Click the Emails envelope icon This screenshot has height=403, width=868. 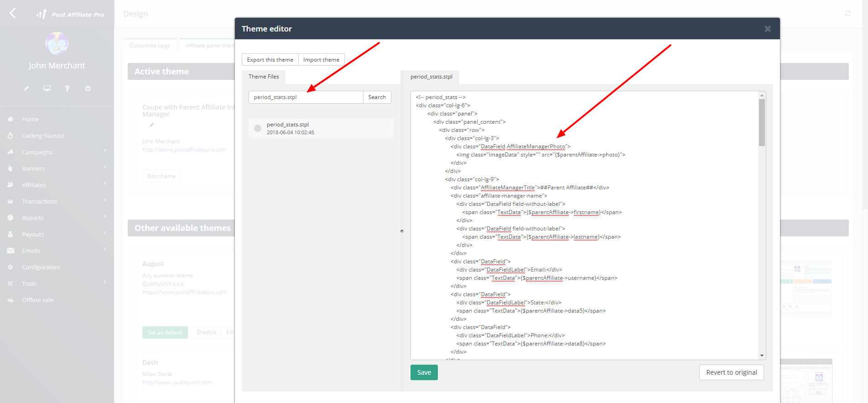pyautogui.click(x=10, y=251)
